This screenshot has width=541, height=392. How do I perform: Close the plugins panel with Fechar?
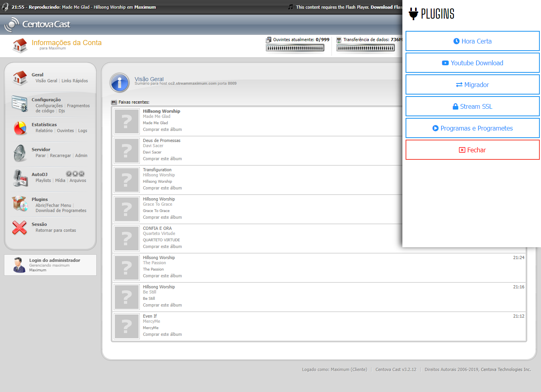[472, 150]
